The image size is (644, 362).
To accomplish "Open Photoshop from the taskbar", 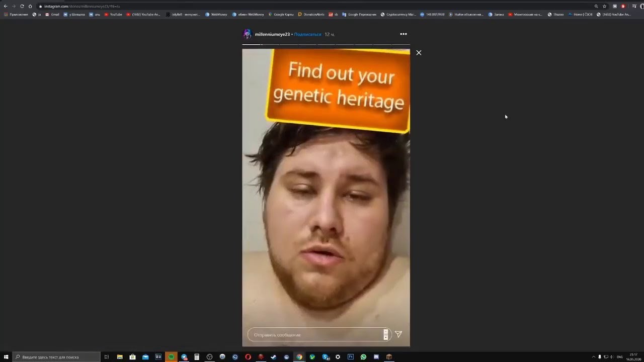I will tap(351, 357).
